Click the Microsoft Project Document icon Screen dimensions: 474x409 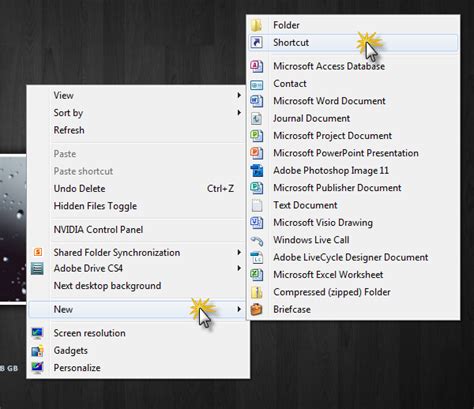[256, 136]
